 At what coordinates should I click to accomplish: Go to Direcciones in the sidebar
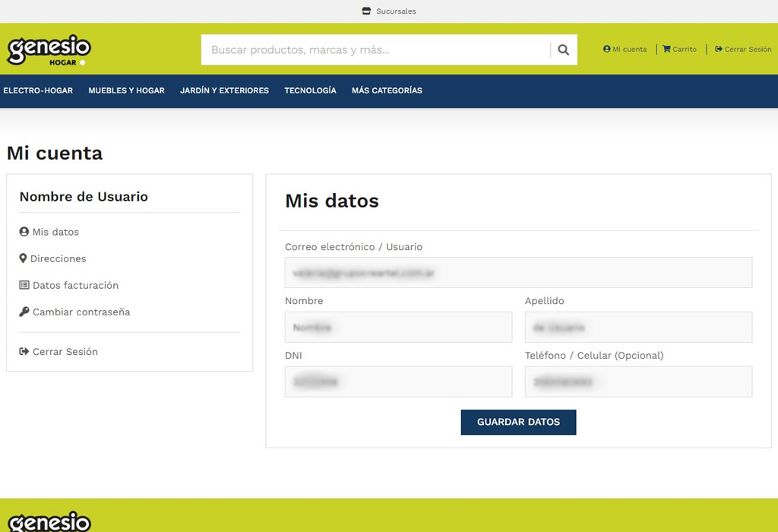[59, 258]
